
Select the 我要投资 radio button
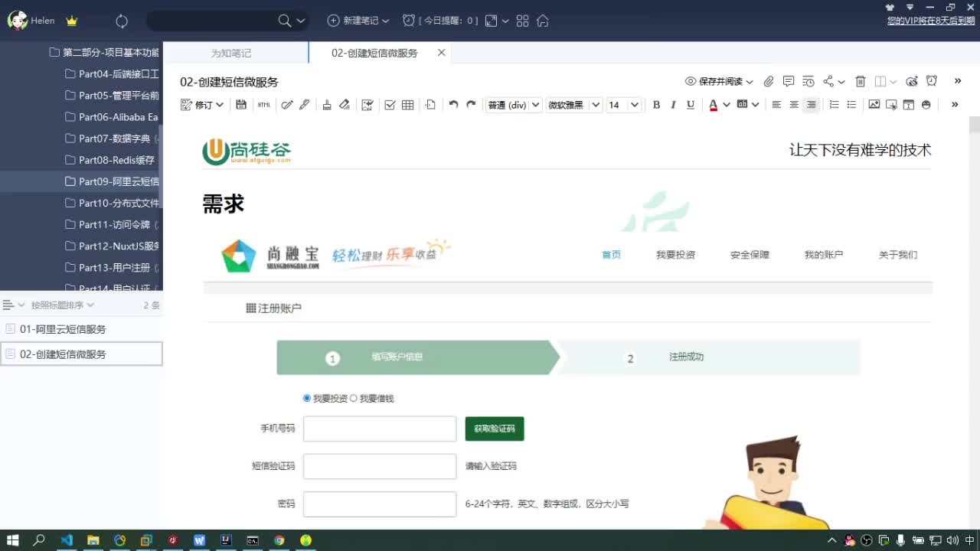point(307,398)
